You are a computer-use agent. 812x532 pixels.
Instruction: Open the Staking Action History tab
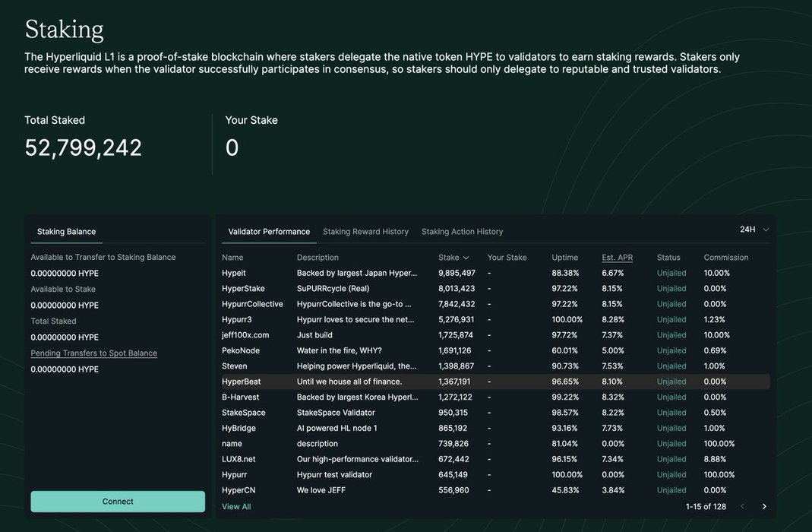pos(462,232)
